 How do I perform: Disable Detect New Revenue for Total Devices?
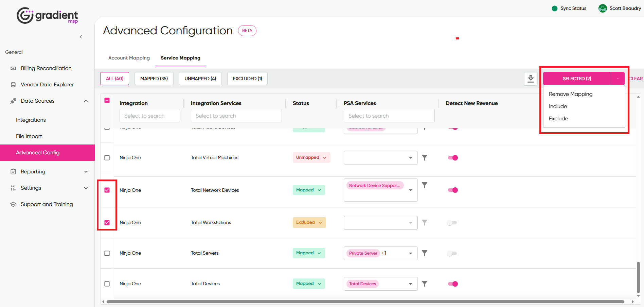(453, 284)
